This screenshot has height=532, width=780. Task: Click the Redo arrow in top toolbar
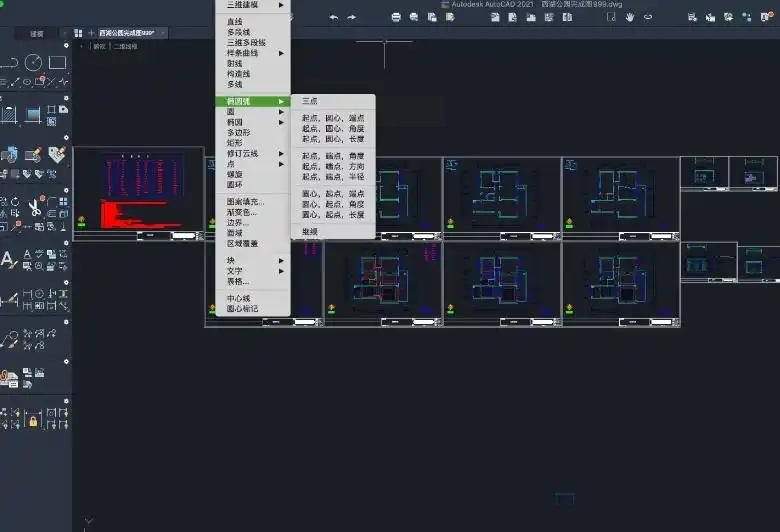click(x=352, y=17)
